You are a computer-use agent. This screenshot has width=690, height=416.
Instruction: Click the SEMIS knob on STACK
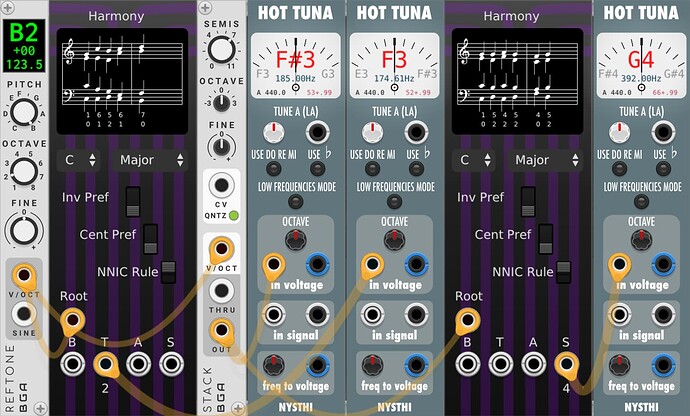point(221,49)
